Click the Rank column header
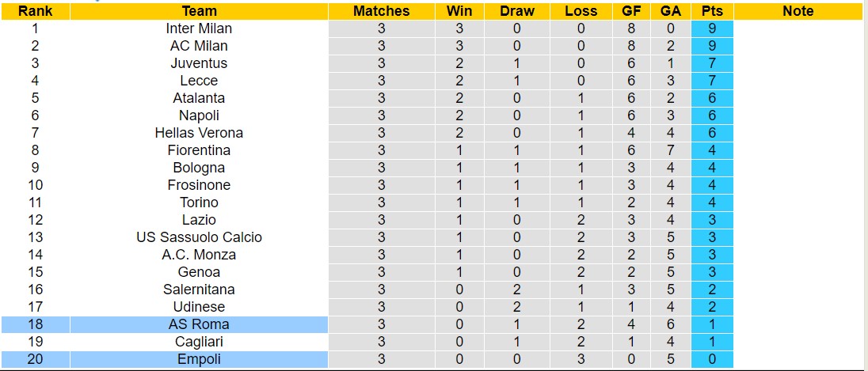This screenshot has height=371, width=868. pos(35,11)
